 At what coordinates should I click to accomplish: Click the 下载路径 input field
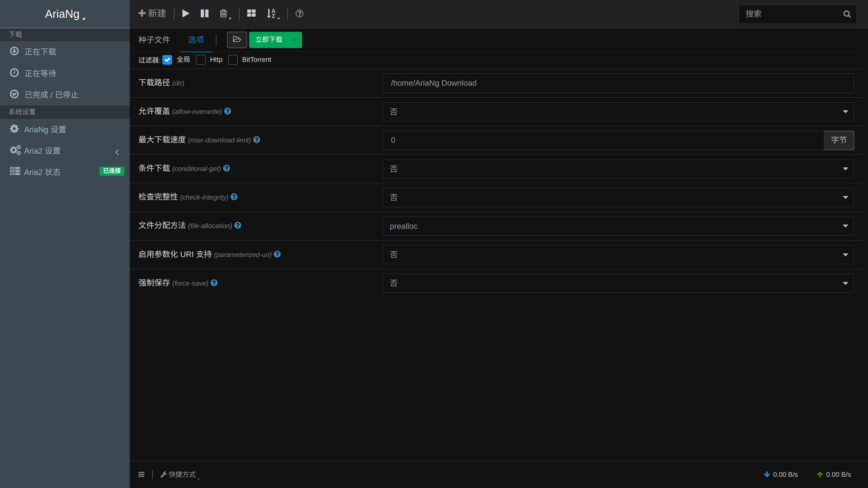pos(618,83)
